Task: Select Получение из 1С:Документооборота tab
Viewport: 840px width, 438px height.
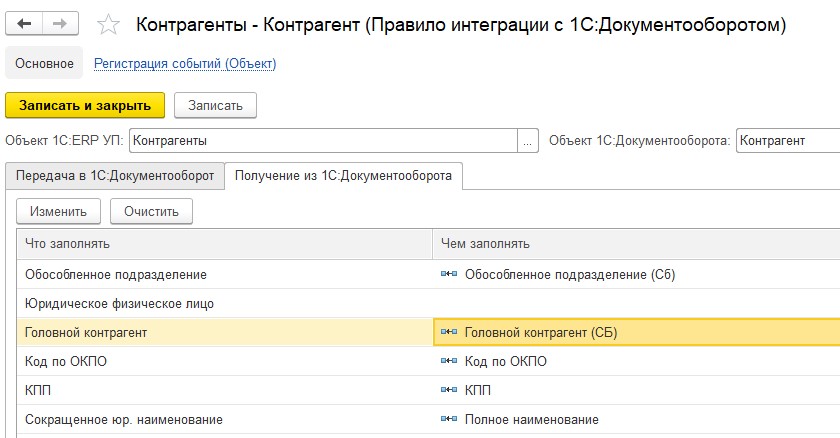Action: pos(343,176)
